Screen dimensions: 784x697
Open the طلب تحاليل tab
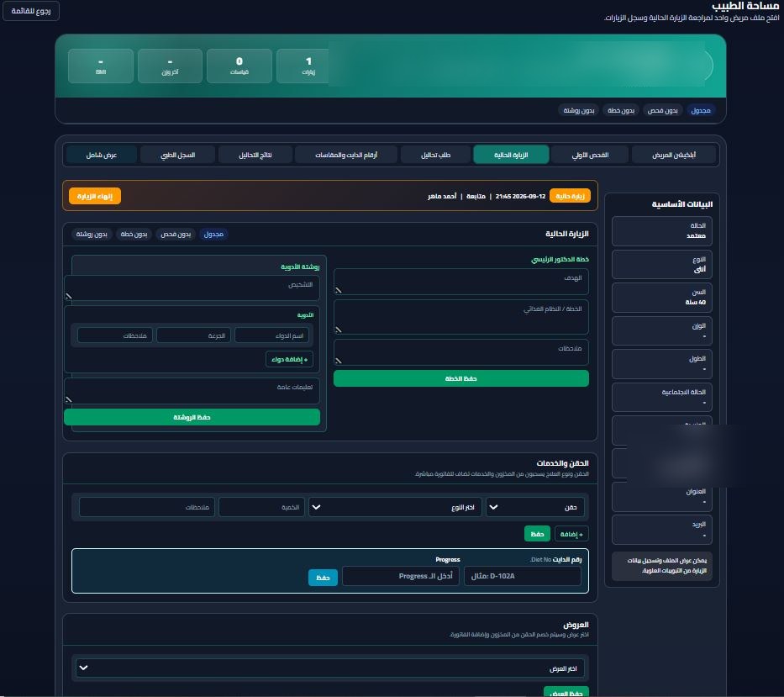click(435, 155)
